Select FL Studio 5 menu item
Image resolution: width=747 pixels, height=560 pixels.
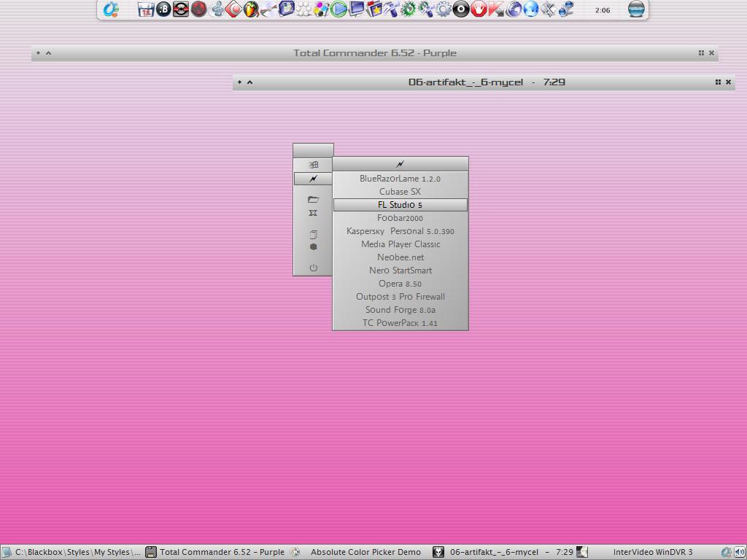400,205
